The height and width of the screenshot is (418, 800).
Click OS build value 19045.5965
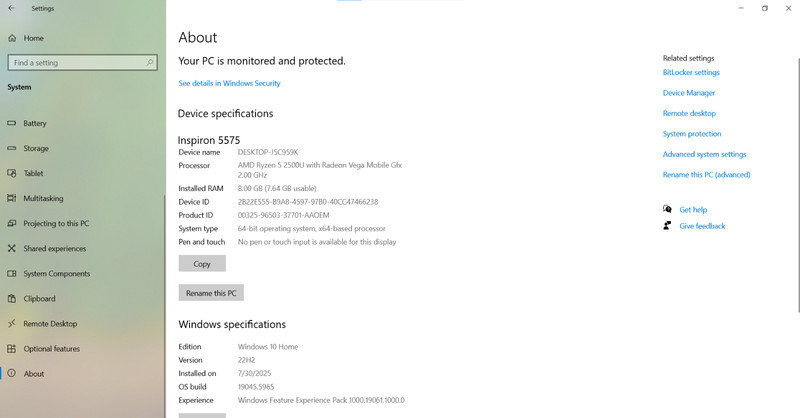point(256,387)
